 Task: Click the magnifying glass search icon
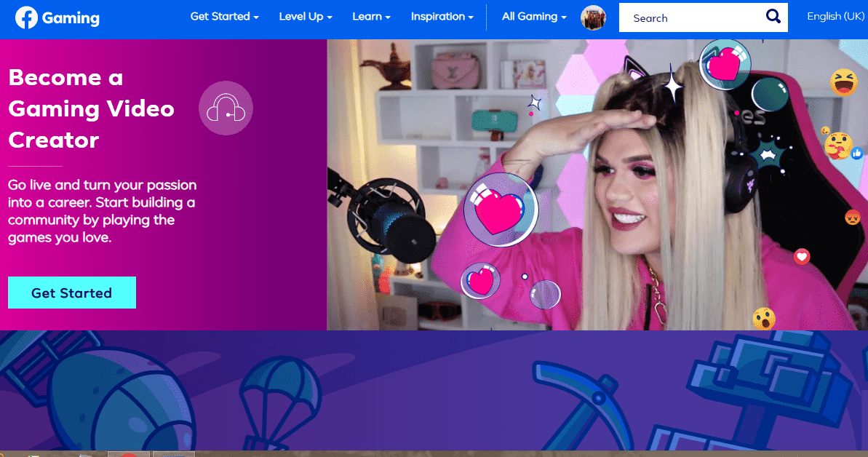[x=773, y=17]
